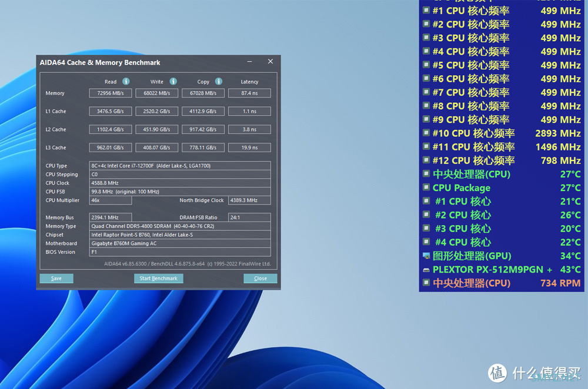Click CPU Multiplier value 46x
This screenshot has width=588, height=389.
pyautogui.click(x=111, y=200)
